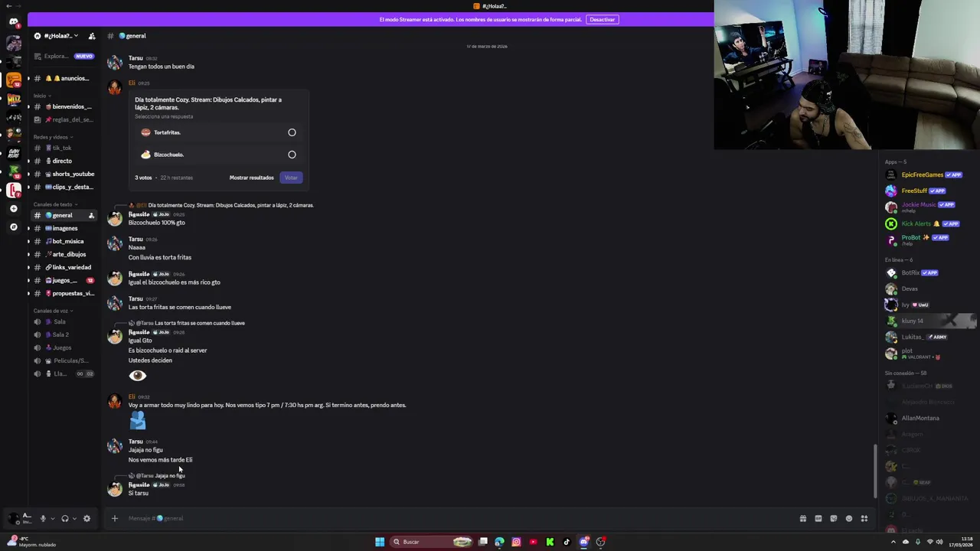Click AllanMontana in member list

pos(929,418)
